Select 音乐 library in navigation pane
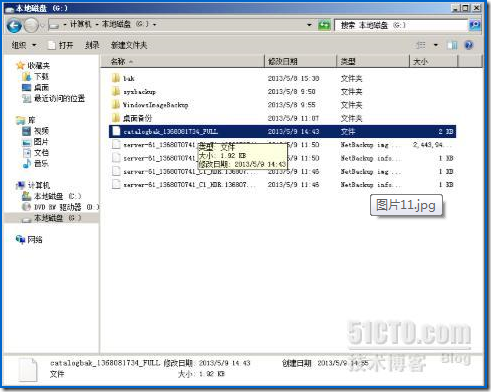Screen dimensions: 491x392 tap(36, 163)
